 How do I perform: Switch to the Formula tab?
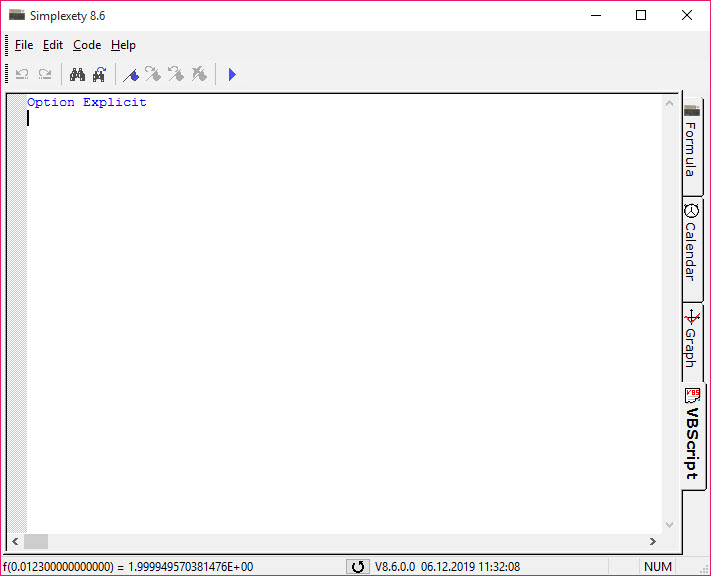(x=692, y=144)
